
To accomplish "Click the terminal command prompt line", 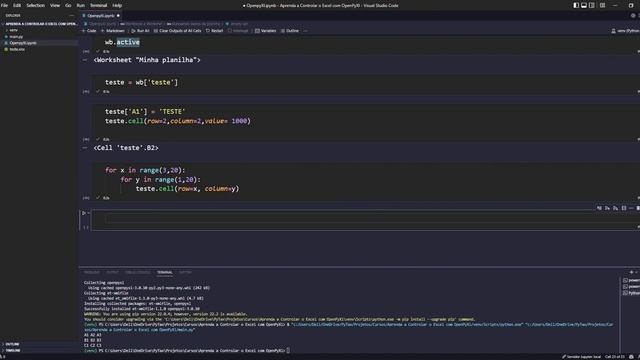I will tap(187, 350).
